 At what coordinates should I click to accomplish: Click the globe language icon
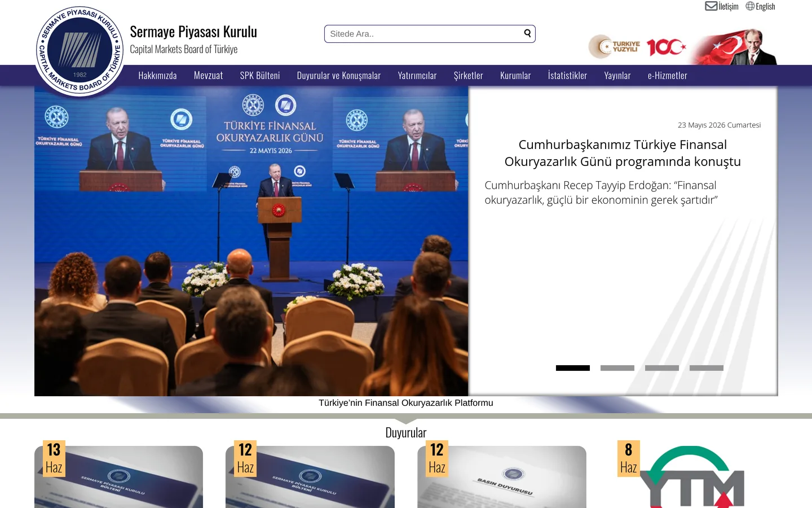pos(750,6)
